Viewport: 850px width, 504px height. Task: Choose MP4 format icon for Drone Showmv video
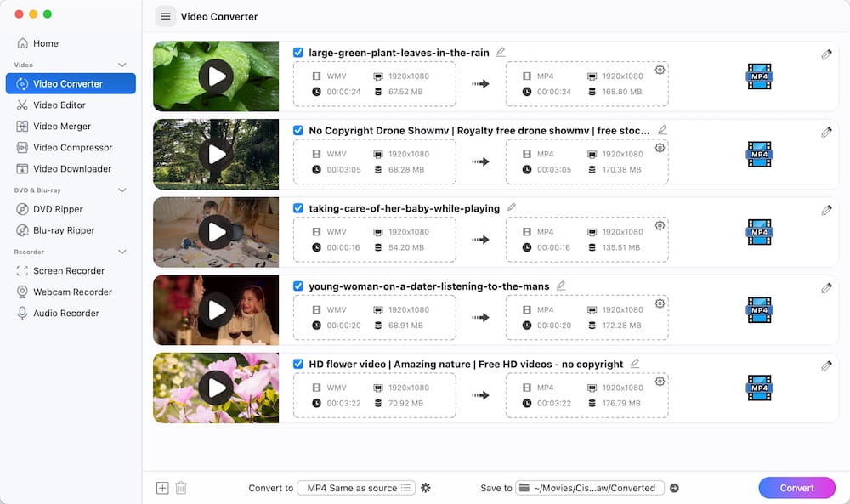759,155
